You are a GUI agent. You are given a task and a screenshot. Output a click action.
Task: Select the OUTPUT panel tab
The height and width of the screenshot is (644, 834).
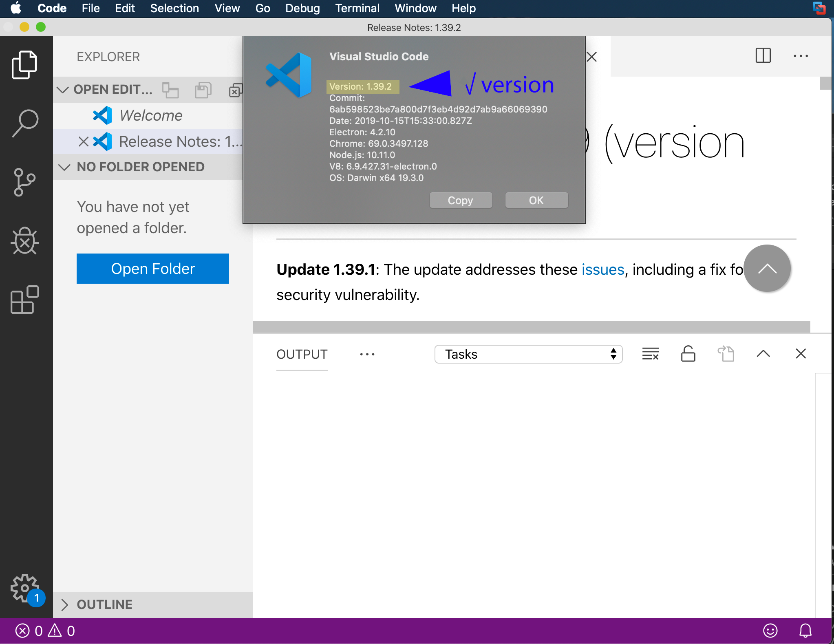302,354
